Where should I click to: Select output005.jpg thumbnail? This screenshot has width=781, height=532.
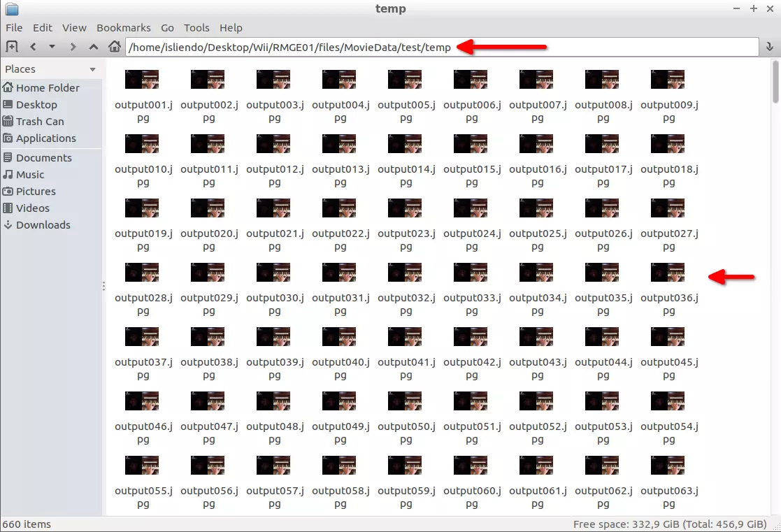(405, 79)
